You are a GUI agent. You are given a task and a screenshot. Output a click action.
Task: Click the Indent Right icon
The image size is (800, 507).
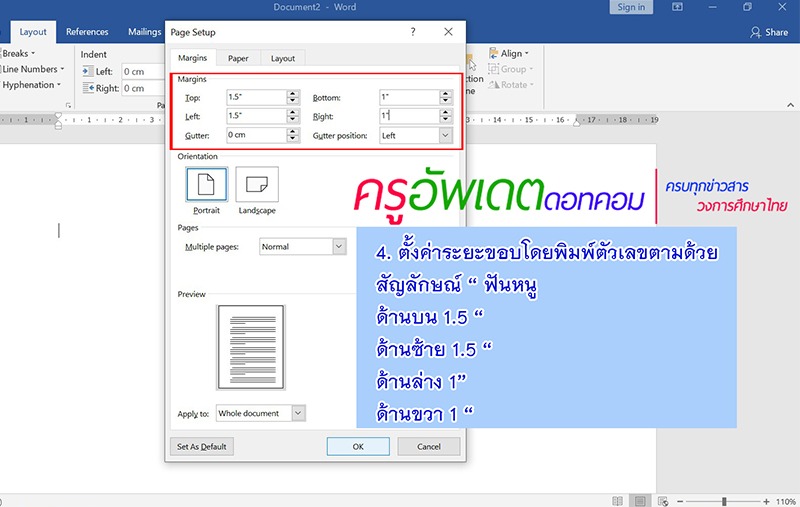point(88,88)
